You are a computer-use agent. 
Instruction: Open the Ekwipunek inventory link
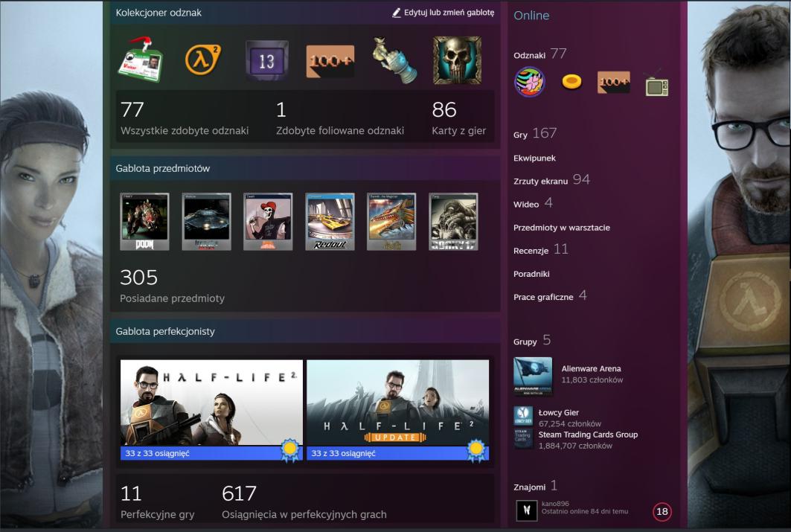[x=534, y=158]
